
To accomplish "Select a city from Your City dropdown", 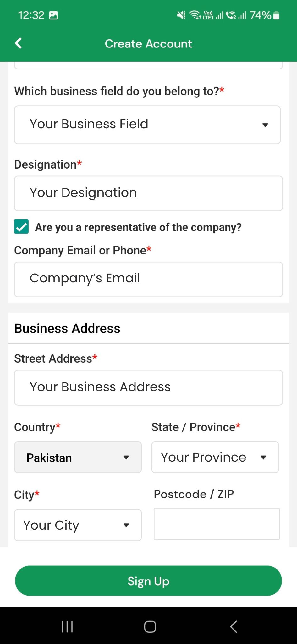I will (78, 525).
